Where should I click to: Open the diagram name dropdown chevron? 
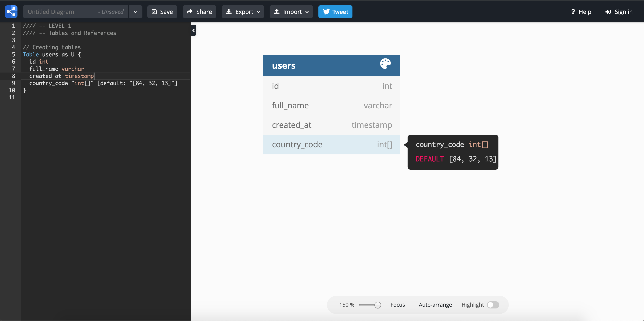(135, 11)
